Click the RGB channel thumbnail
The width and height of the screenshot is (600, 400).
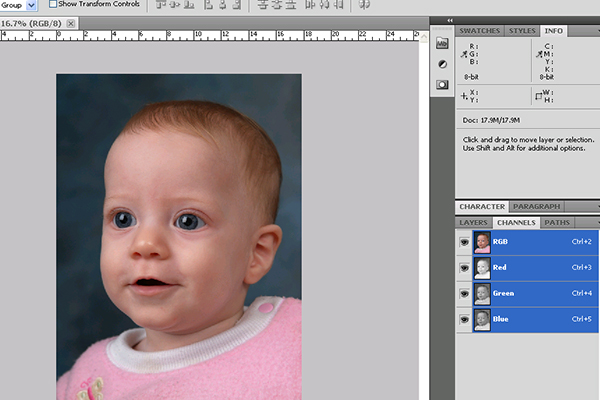point(482,242)
